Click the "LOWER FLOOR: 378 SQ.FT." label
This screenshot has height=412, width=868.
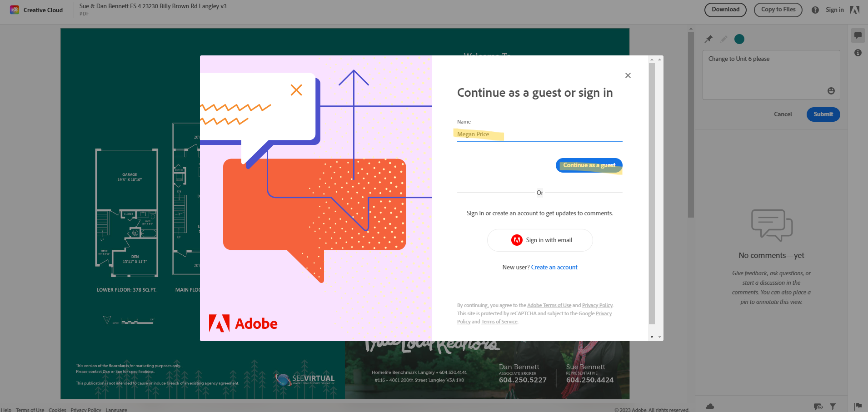tap(126, 290)
